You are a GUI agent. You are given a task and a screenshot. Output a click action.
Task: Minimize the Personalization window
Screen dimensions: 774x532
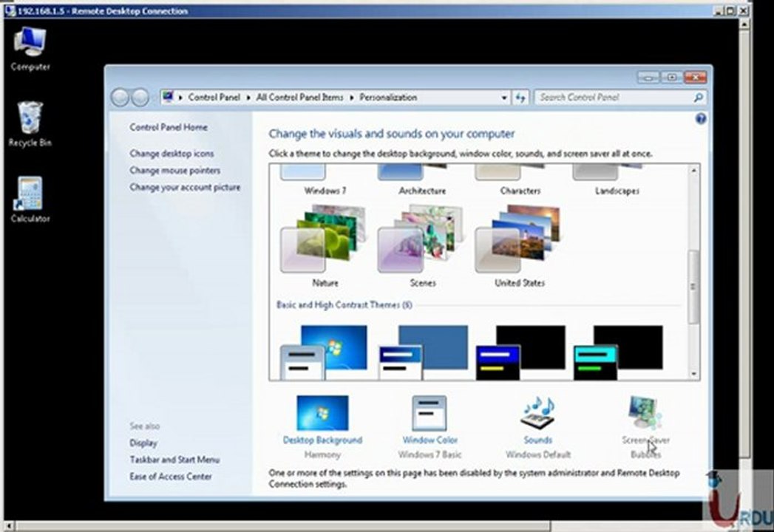pos(648,78)
